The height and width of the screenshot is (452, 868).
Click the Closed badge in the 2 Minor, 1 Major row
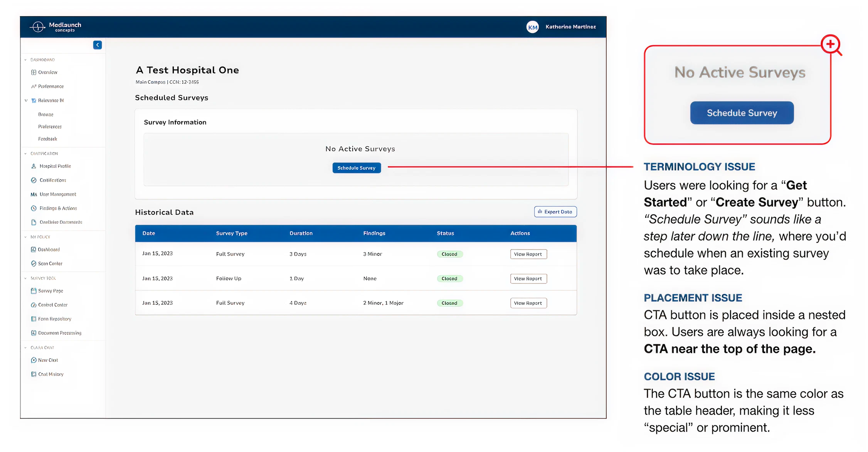(450, 303)
